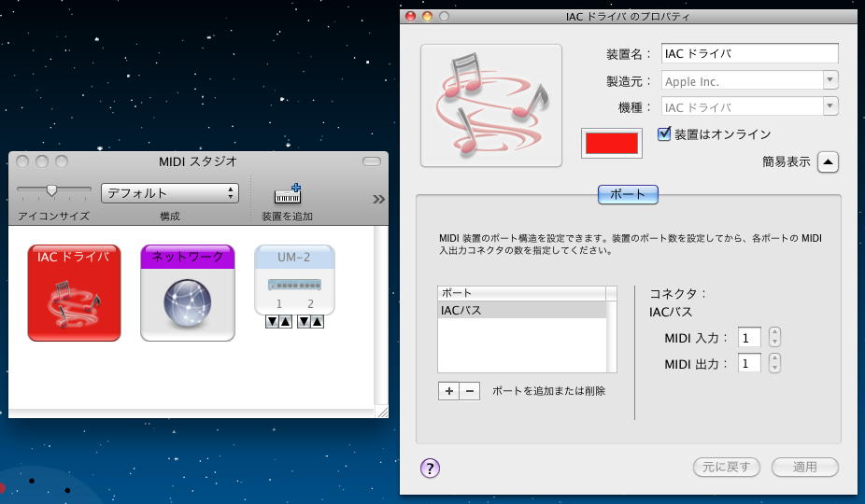Click UM-2 port 2 output down arrow
The image size is (865, 504).
point(304,321)
